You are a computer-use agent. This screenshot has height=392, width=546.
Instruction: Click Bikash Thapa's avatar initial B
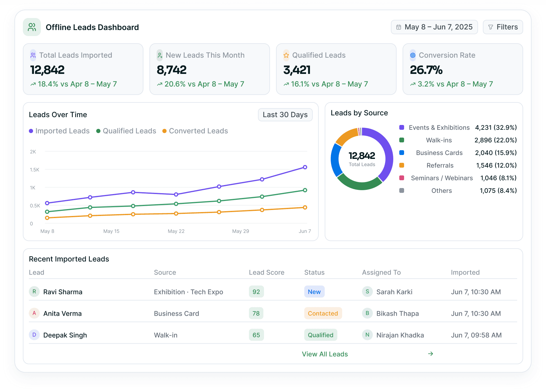click(367, 313)
